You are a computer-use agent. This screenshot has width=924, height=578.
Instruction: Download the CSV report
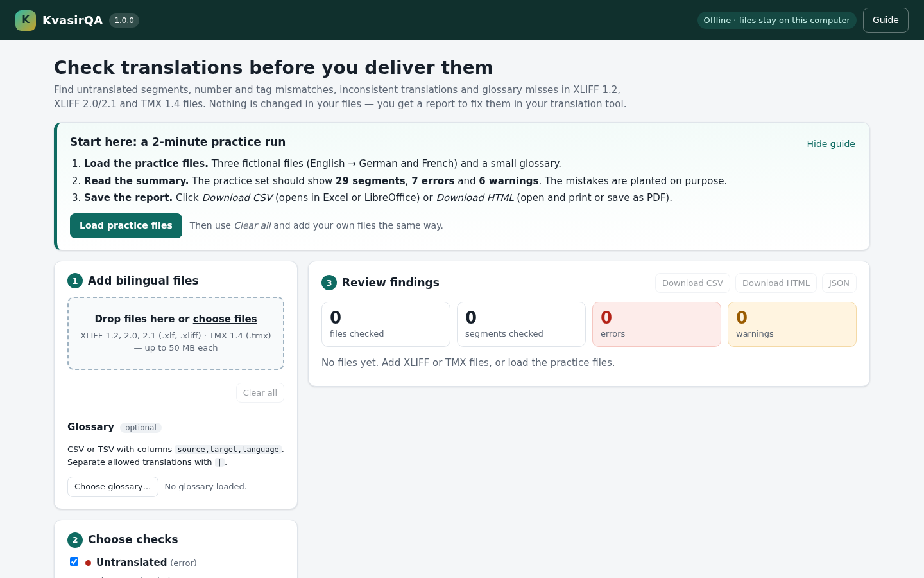coord(692,283)
